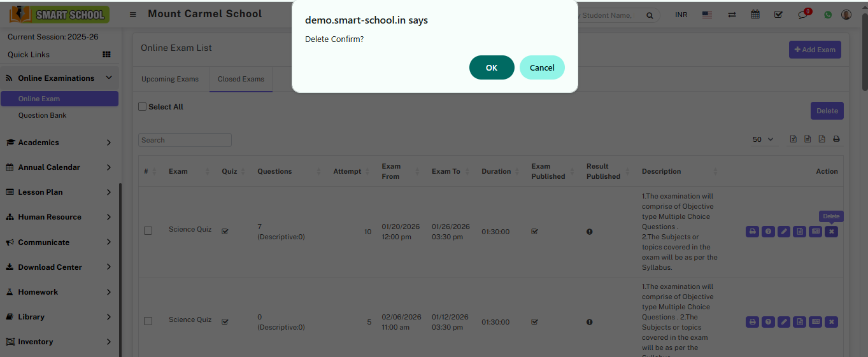This screenshot has height=357, width=868.
Task: Click the chat notifications icon
Action: pyautogui.click(x=802, y=15)
